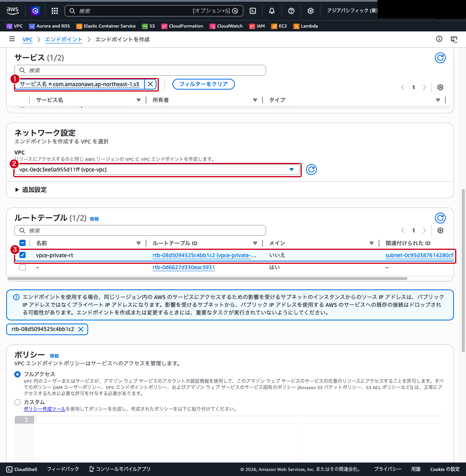
Task: Focus the route table search field
Action: tap(140, 230)
